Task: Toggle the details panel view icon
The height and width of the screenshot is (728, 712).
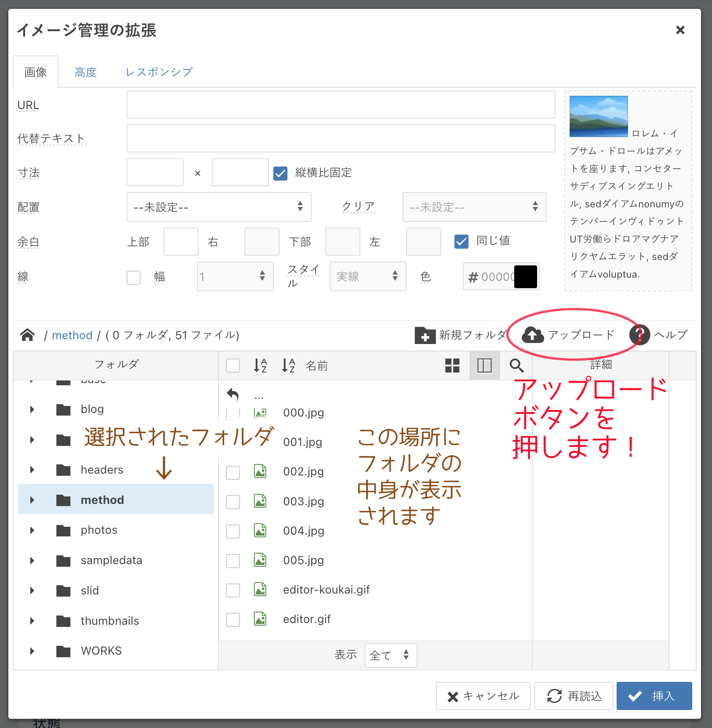Action: coord(484,366)
